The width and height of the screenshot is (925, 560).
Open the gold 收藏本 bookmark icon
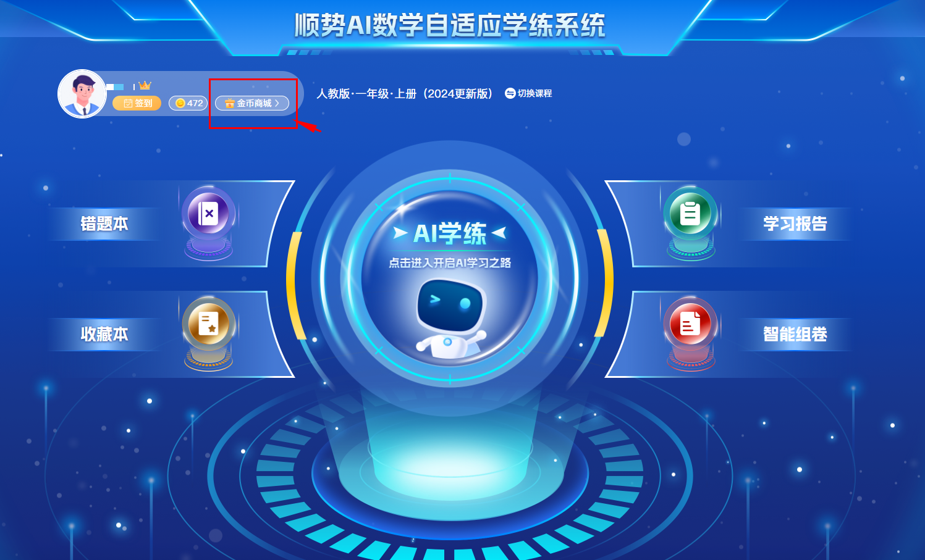[208, 324]
